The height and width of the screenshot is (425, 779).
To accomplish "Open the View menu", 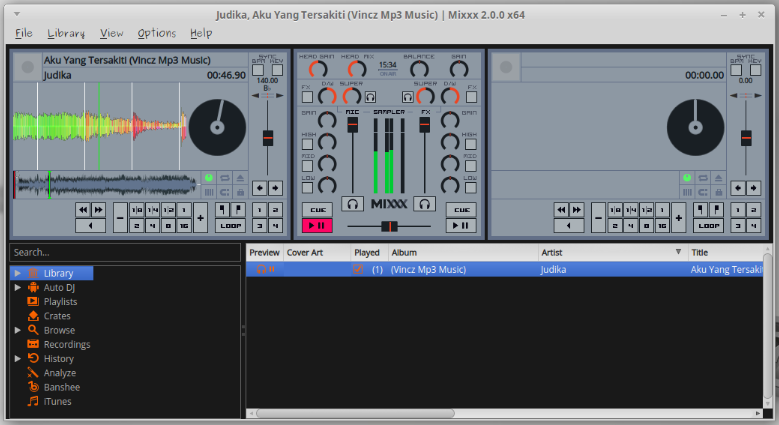I will [111, 33].
